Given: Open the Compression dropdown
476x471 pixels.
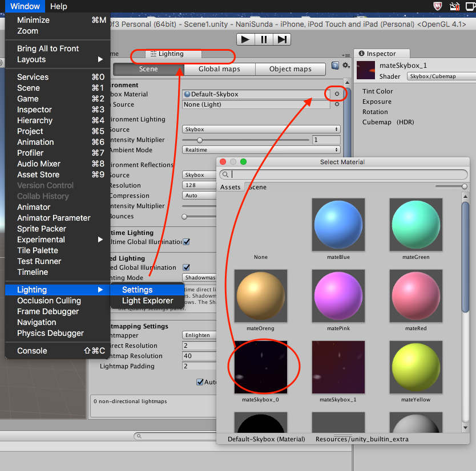Looking at the screenshot, I should [x=199, y=196].
